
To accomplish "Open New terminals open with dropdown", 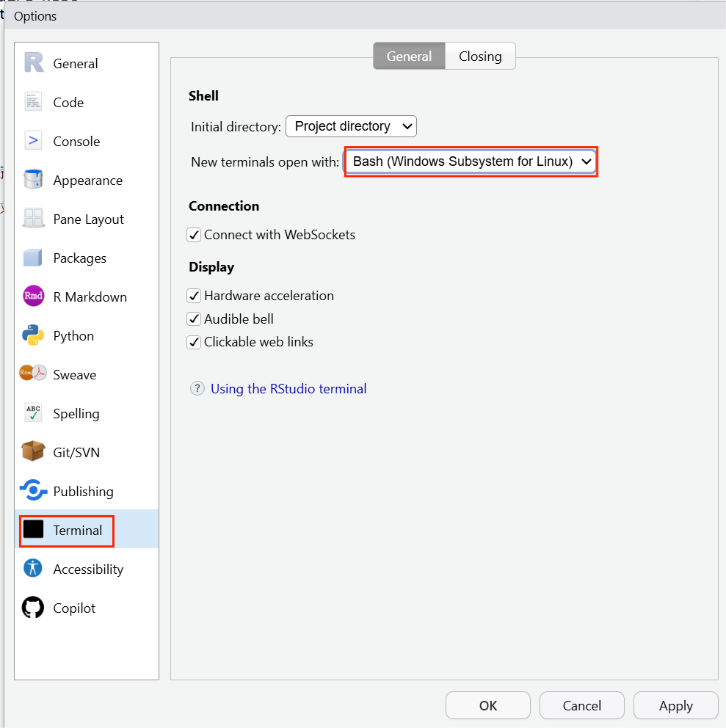I will point(471,161).
